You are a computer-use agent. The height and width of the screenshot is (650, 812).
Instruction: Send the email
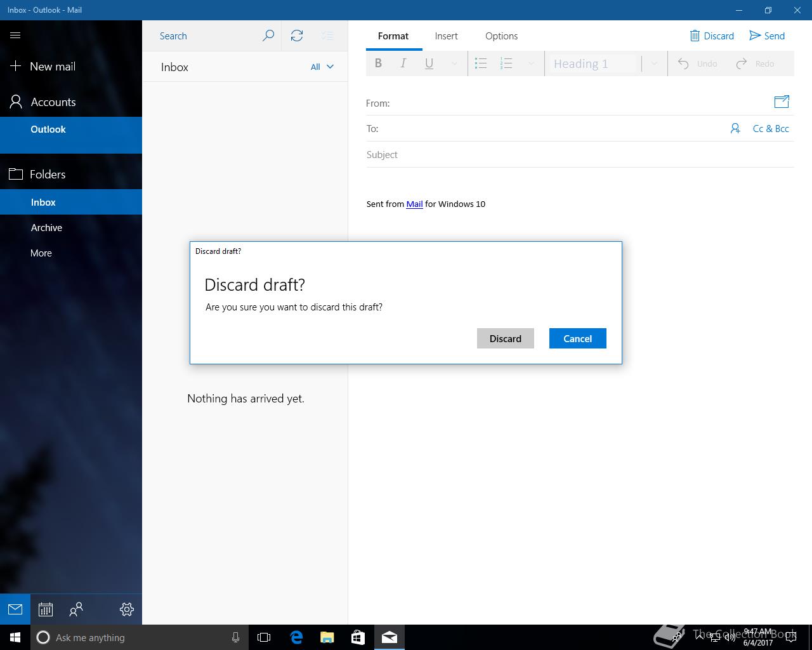[x=767, y=36]
